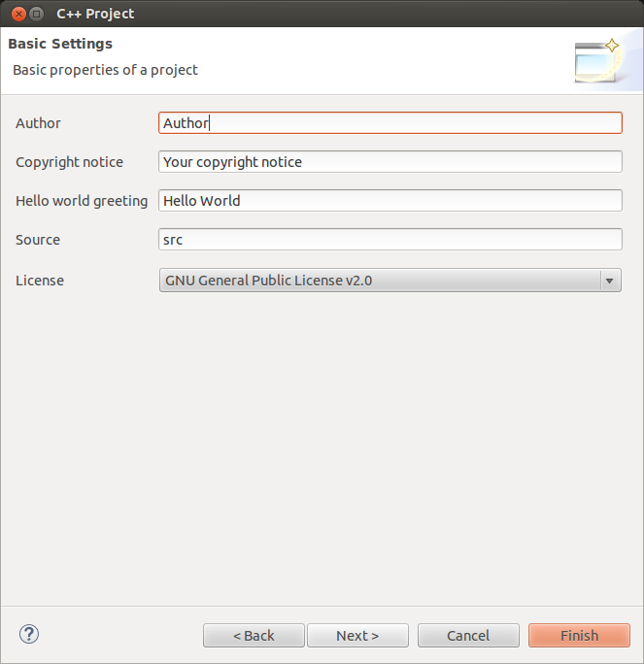Click the Source label
Screen dimensions: 644x664
38,240
